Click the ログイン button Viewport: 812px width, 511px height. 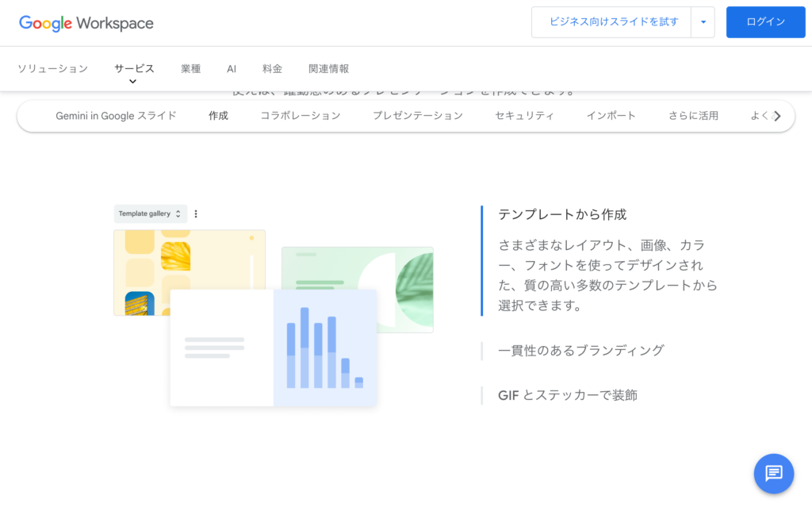click(765, 22)
